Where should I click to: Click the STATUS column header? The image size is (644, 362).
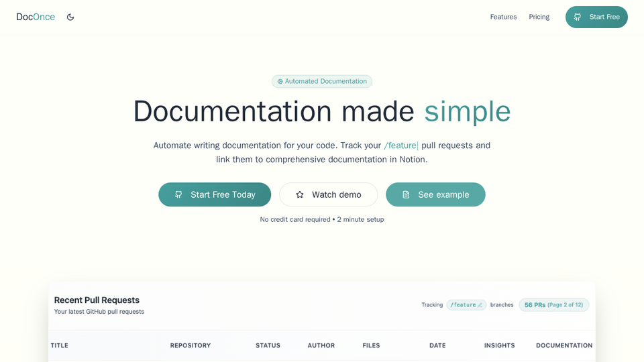(x=268, y=346)
